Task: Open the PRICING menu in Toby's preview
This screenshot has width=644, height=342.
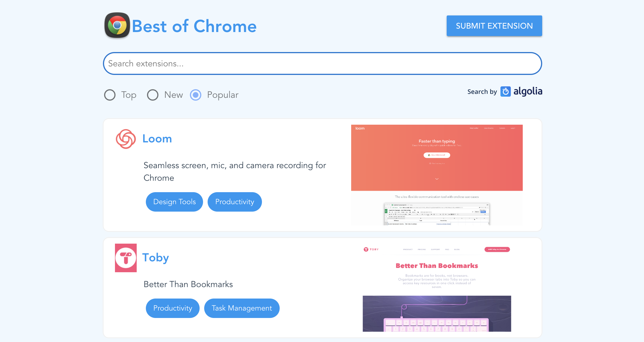Action: [x=422, y=249]
